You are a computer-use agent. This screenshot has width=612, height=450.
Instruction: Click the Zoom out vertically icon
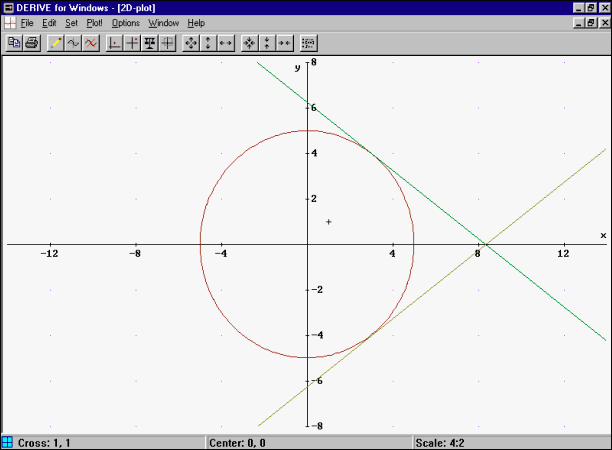[x=208, y=43]
